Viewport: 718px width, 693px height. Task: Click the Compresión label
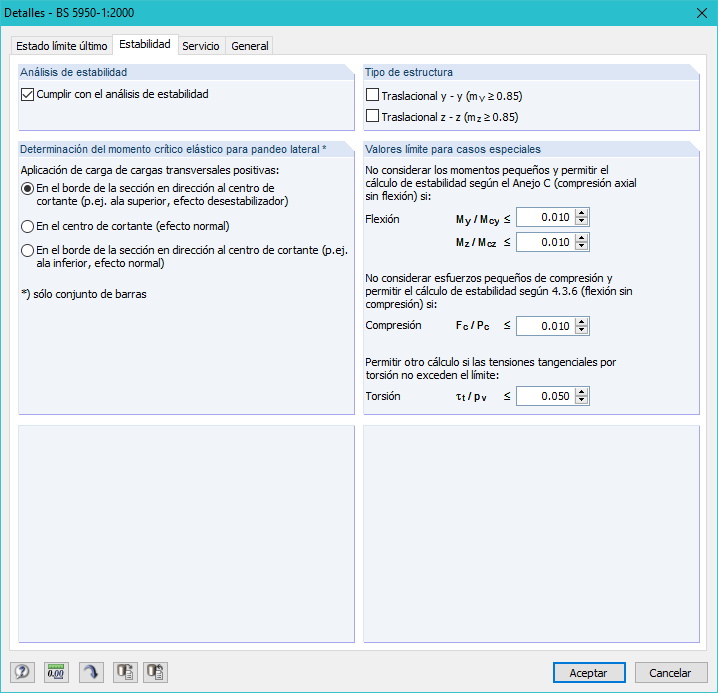[x=393, y=325]
